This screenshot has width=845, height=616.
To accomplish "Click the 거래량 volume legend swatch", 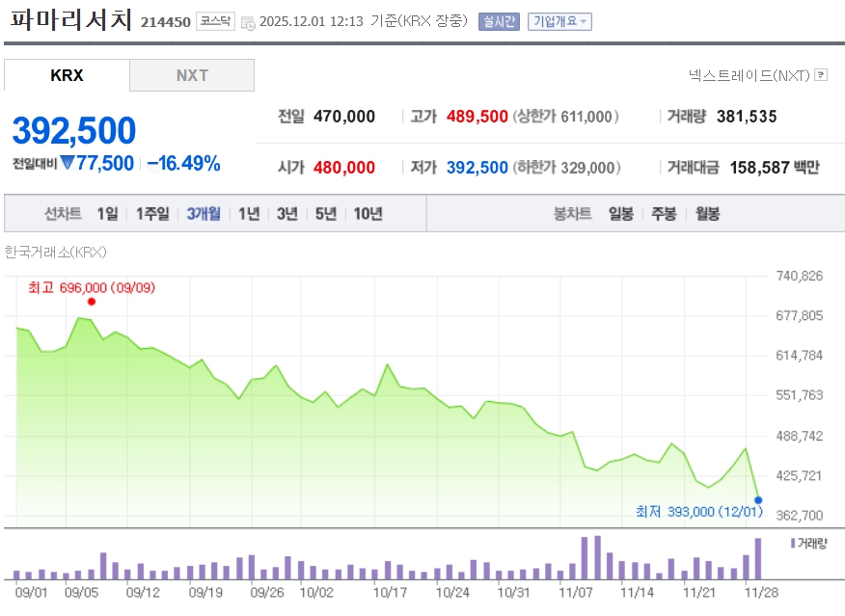I will click(x=793, y=543).
